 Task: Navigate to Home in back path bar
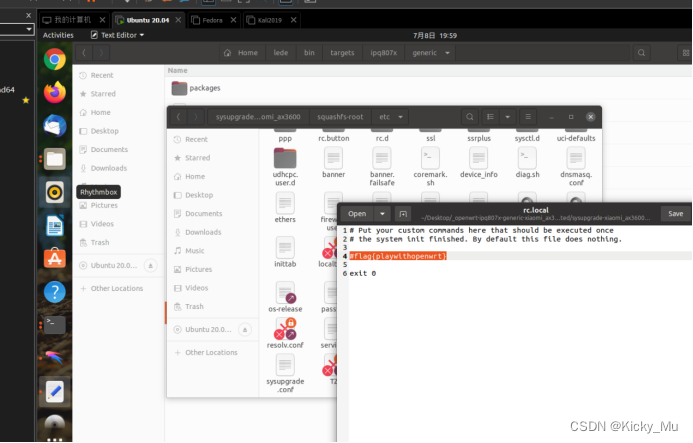[x=241, y=53]
